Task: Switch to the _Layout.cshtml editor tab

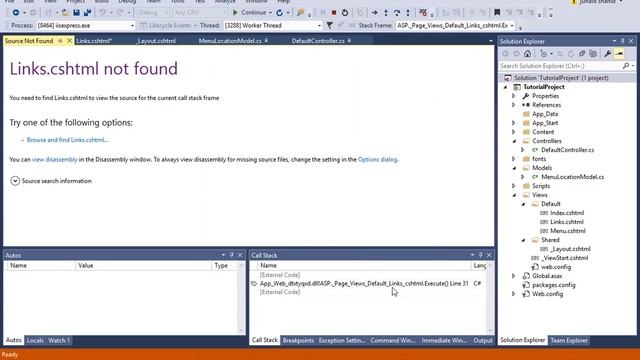Action: pyautogui.click(x=156, y=41)
